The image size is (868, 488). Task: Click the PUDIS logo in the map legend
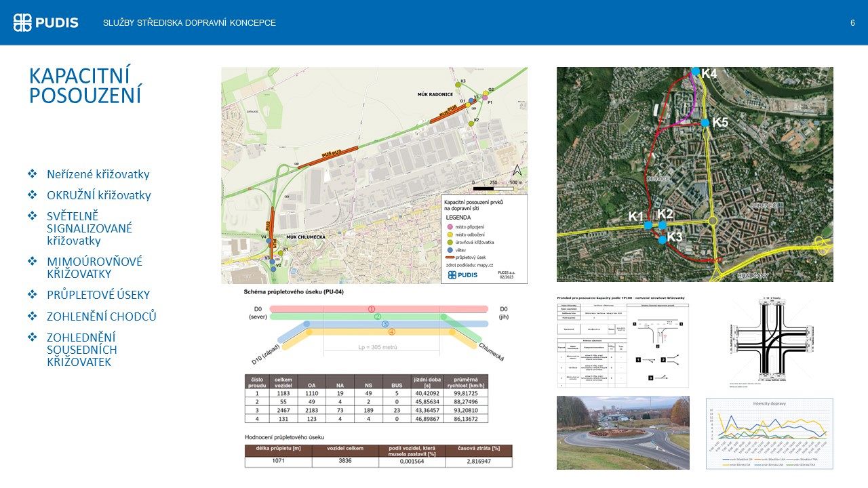coord(462,274)
